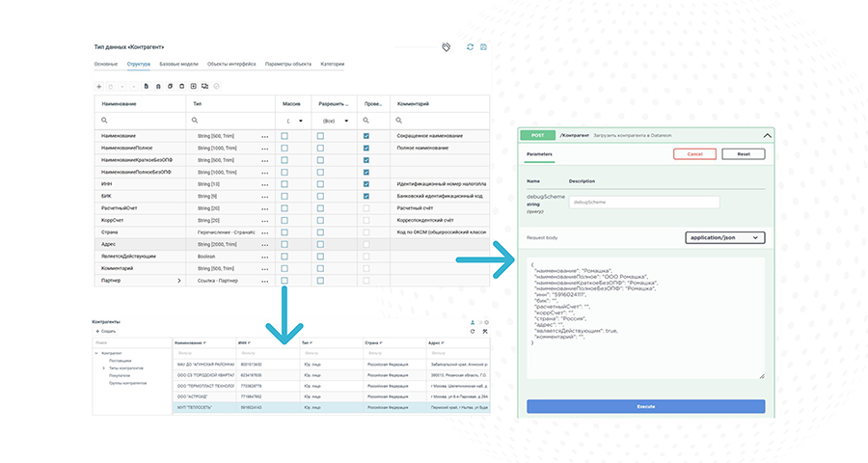
Task: Click the search icon in the Наименование filter
Action: [104, 120]
